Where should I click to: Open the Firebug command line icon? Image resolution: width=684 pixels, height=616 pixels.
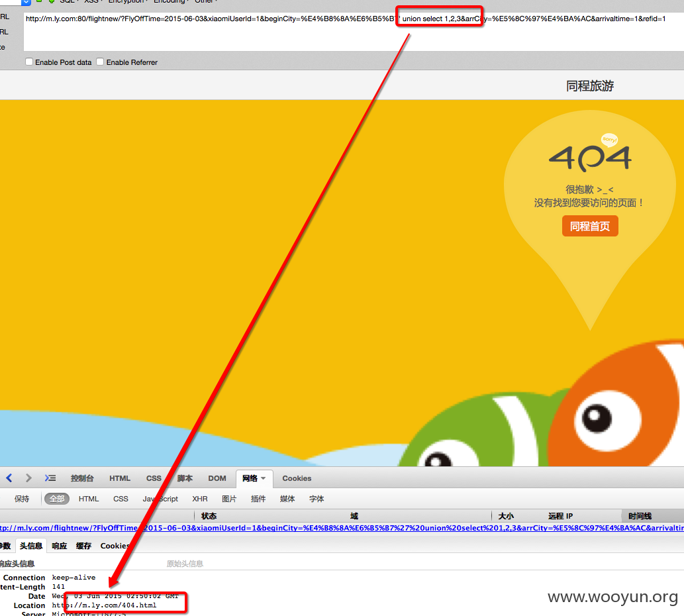(x=50, y=478)
